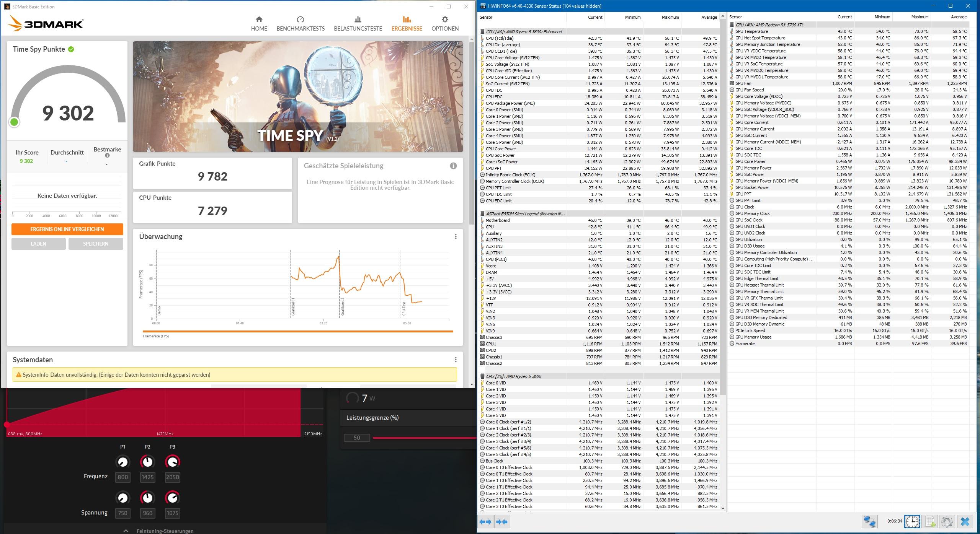The width and height of the screenshot is (980, 534).
Task: Click the P3 Frequenz knob
Action: [172, 462]
